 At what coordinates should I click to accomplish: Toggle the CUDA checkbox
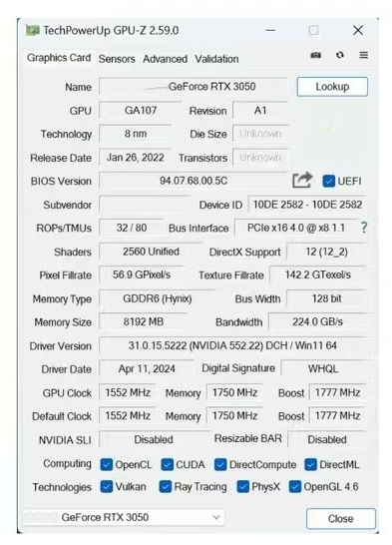tap(167, 465)
